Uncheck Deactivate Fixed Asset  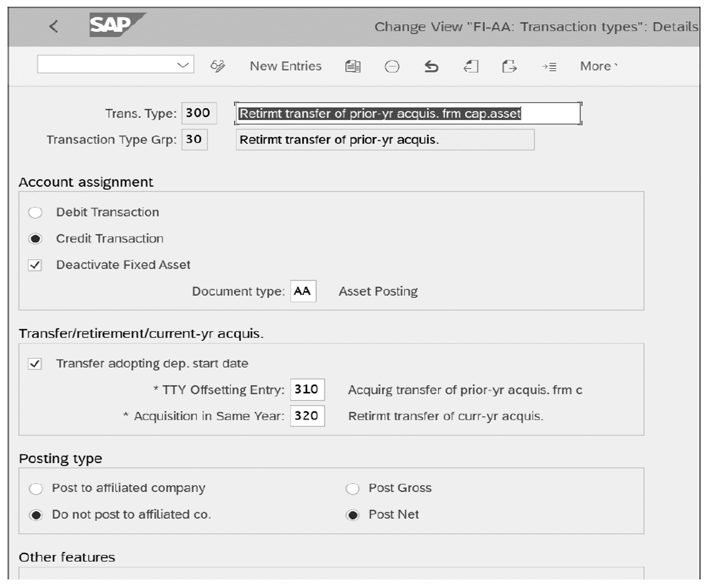coord(36,265)
